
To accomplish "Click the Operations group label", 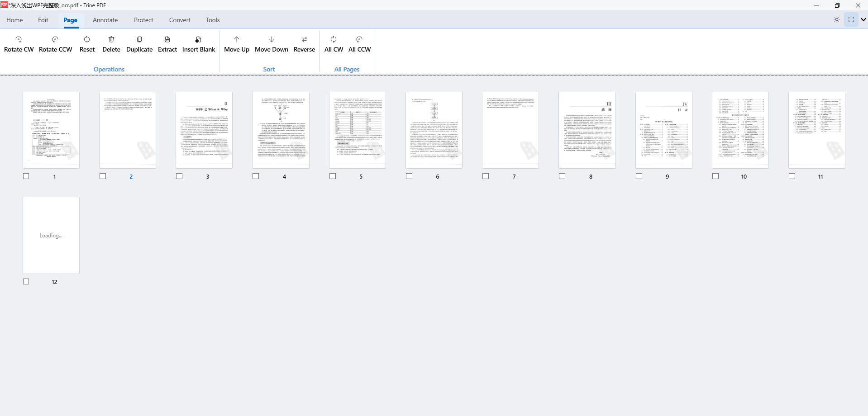I will [109, 69].
